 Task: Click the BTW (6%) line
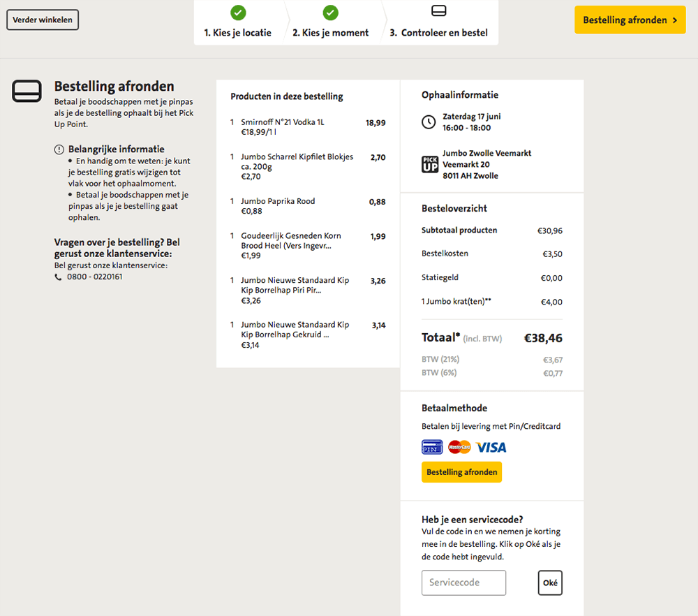coord(492,373)
